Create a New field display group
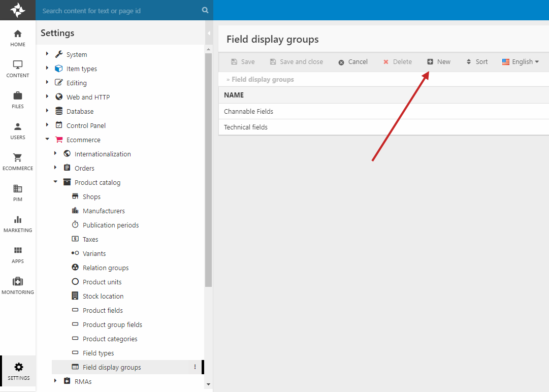This screenshot has height=392, width=549. (439, 62)
